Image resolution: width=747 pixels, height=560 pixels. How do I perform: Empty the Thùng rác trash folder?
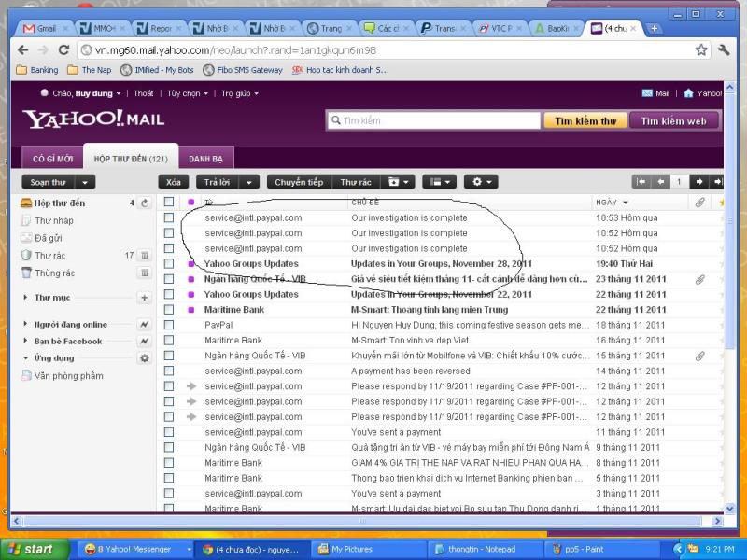click(145, 273)
